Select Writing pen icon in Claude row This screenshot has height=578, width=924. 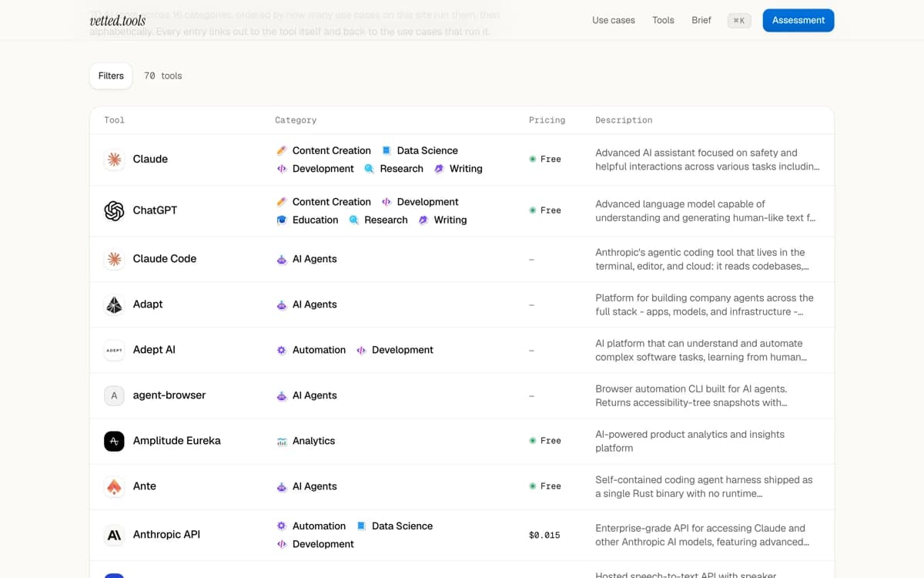click(x=439, y=169)
